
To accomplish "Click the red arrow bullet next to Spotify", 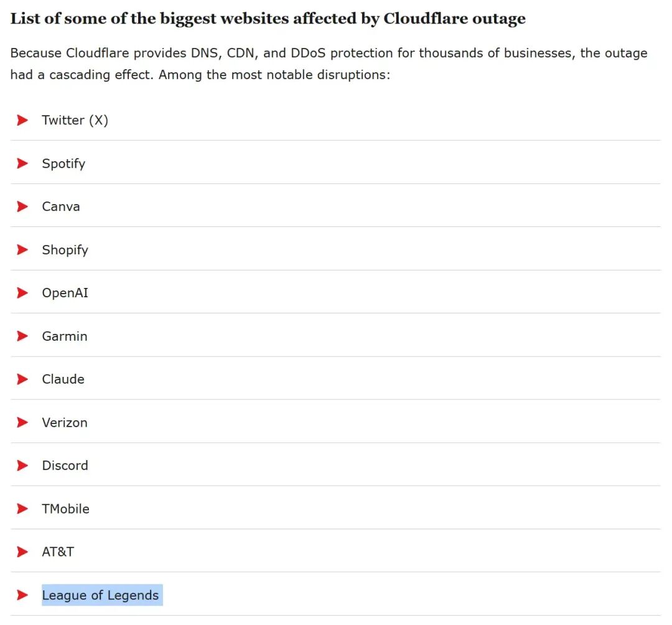I will (22, 164).
